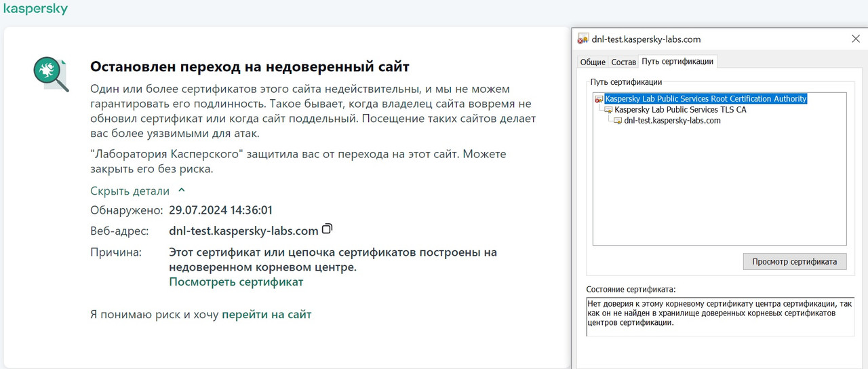Viewport: 868px width, 369px height.
Task: Select Kaspersky Lab Public Services Root Certification Authority
Action: (706, 99)
